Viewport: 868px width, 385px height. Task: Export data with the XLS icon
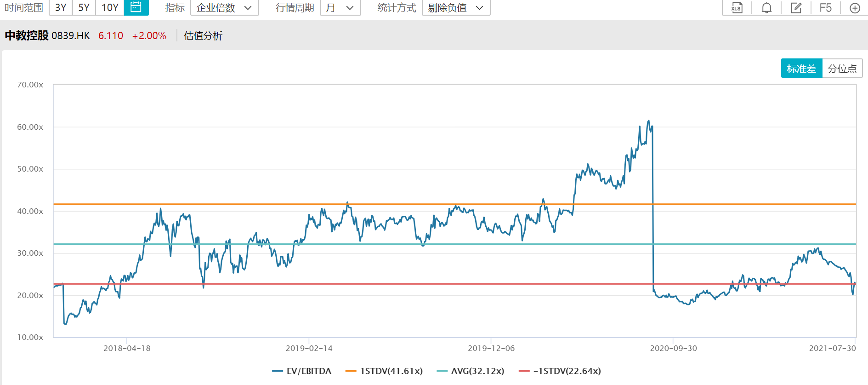point(737,8)
